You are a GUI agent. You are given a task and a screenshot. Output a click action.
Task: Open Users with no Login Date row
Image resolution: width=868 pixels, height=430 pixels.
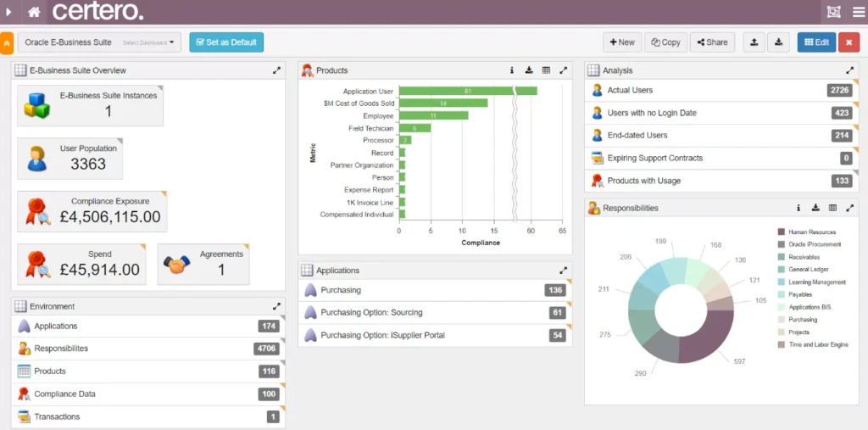(x=721, y=113)
